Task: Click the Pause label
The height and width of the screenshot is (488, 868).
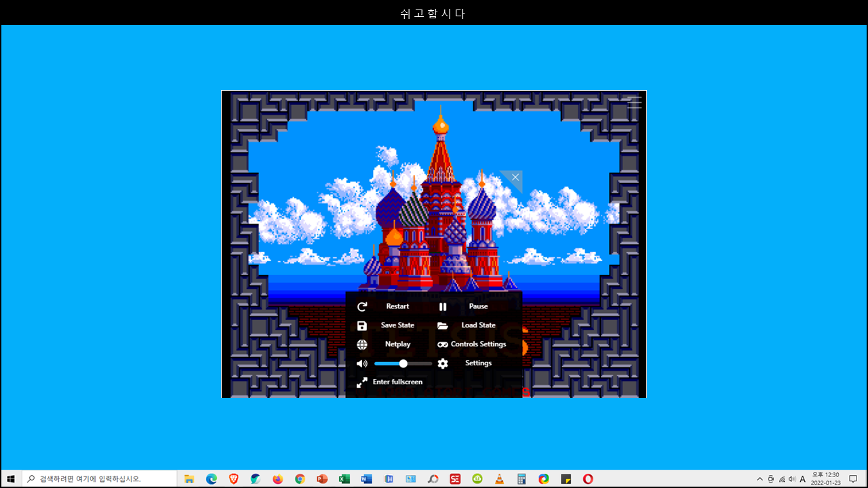Action: [x=478, y=306]
